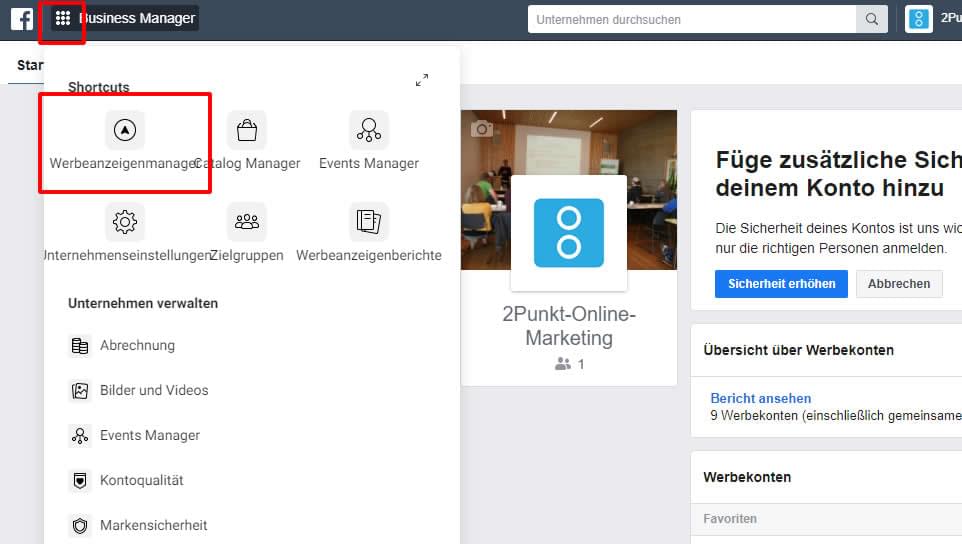The height and width of the screenshot is (544, 962).
Task: Open Events Manager shortcut icon
Action: (x=369, y=130)
